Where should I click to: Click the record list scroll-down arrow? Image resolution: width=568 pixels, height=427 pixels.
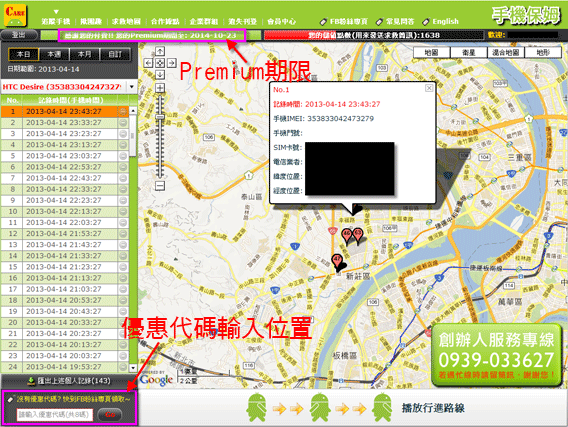pyautogui.click(x=133, y=368)
